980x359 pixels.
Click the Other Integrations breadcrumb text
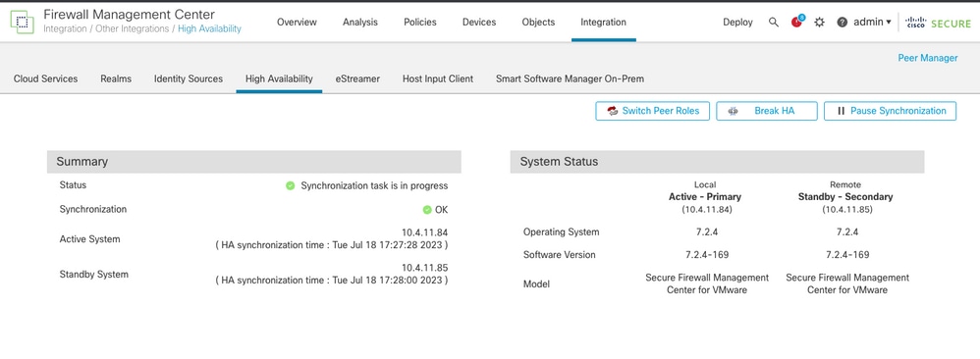coord(134,28)
